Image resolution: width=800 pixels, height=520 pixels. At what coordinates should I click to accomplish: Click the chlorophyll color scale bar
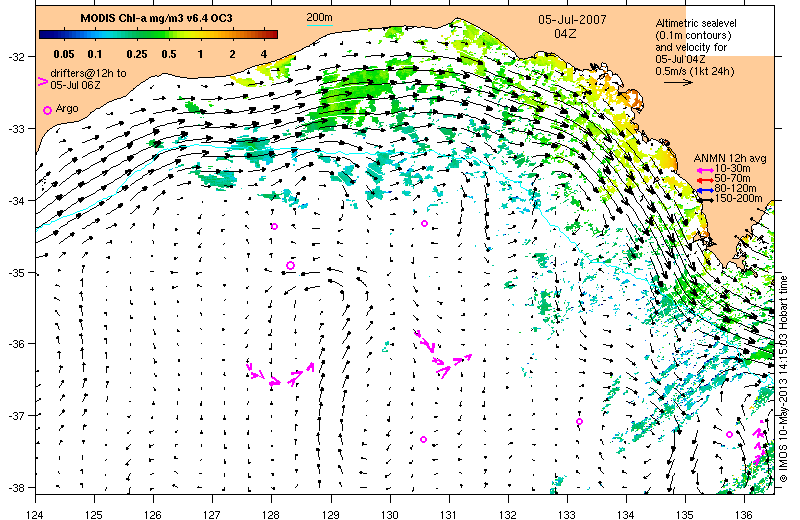pos(159,34)
